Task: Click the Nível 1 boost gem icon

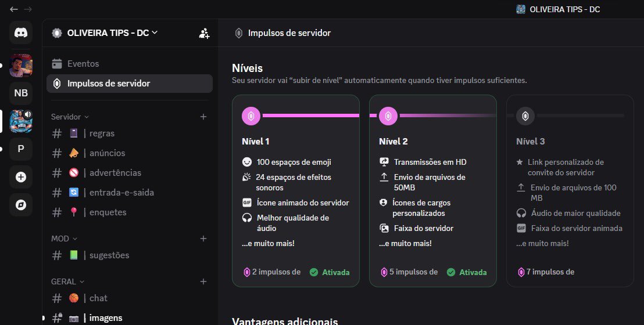Action: [x=251, y=116]
